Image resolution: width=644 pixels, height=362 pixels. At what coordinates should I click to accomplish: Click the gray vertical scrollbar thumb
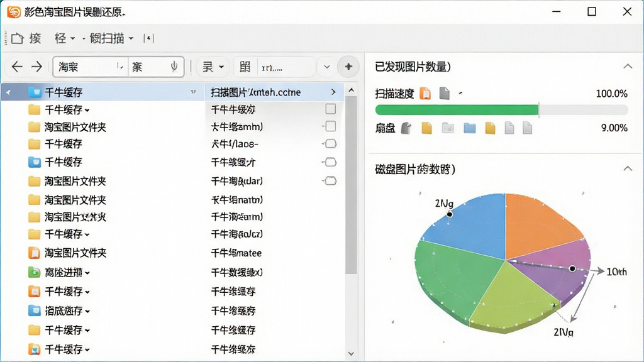[351, 185]
